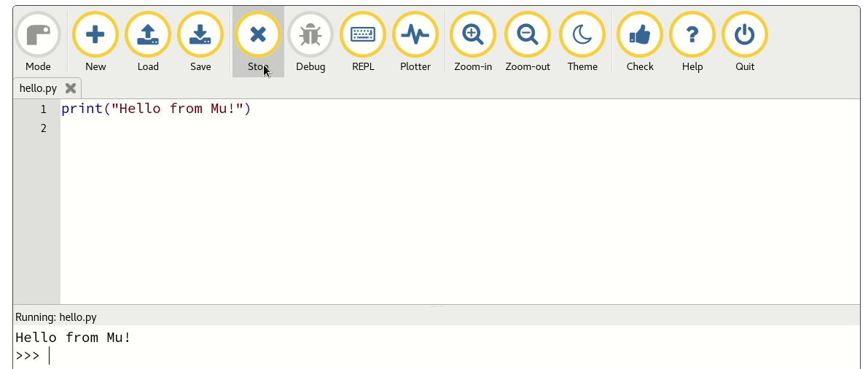868x369 pixels.
Task: Zoom-in the editor text
Action: click(x=473, y=42)
